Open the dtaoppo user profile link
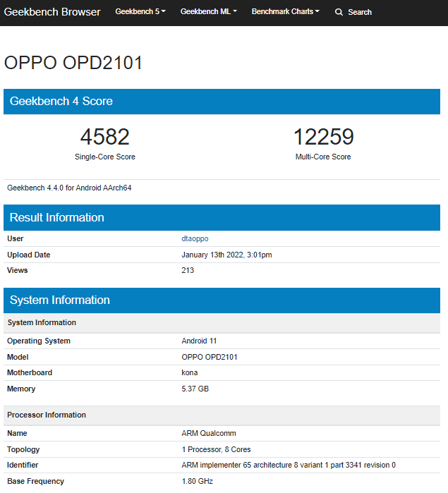 195,238
